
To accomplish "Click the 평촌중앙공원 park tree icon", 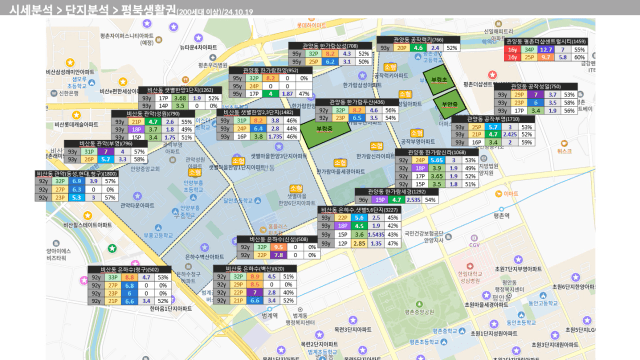I will (419, 304).
